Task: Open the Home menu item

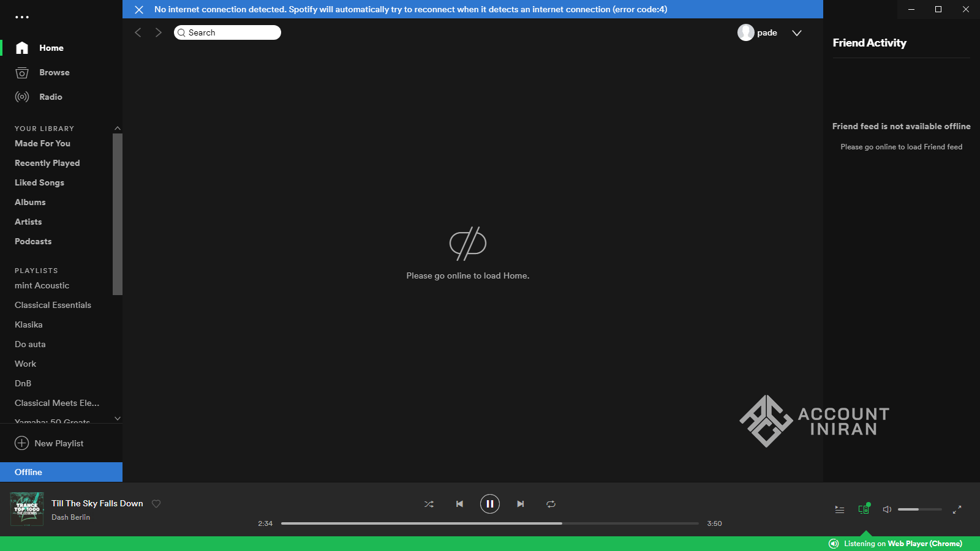Action: [x=51, y=48]
